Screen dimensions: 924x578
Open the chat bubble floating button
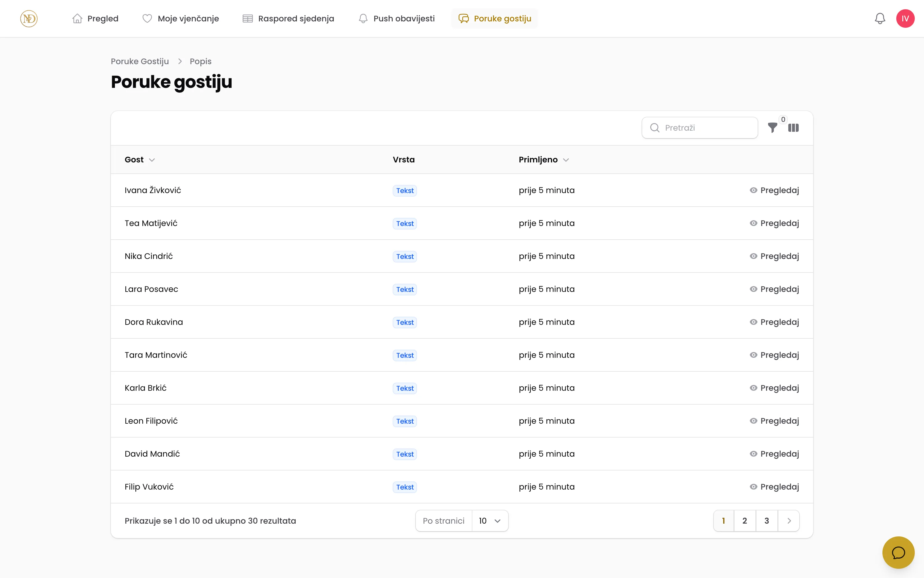pyautogui.click(x=898, y=552)
